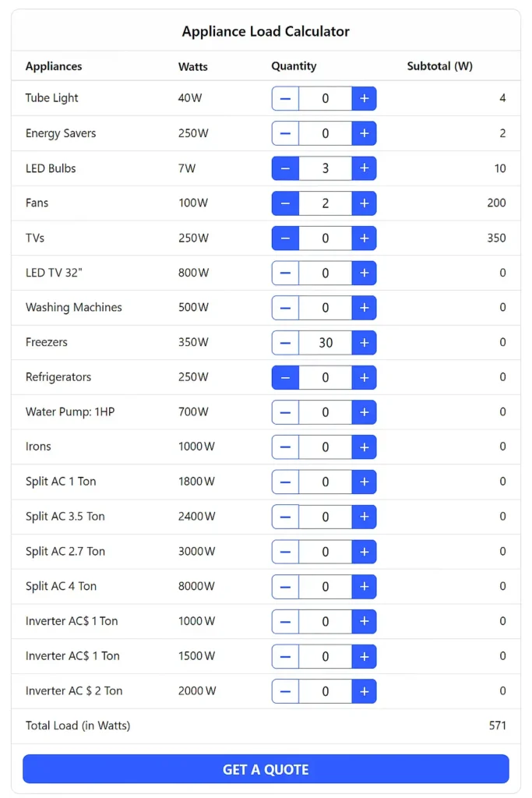Increase the LED TV 32" count
The width and height of the screenshot is (532, 798).
tap(364, 273)
